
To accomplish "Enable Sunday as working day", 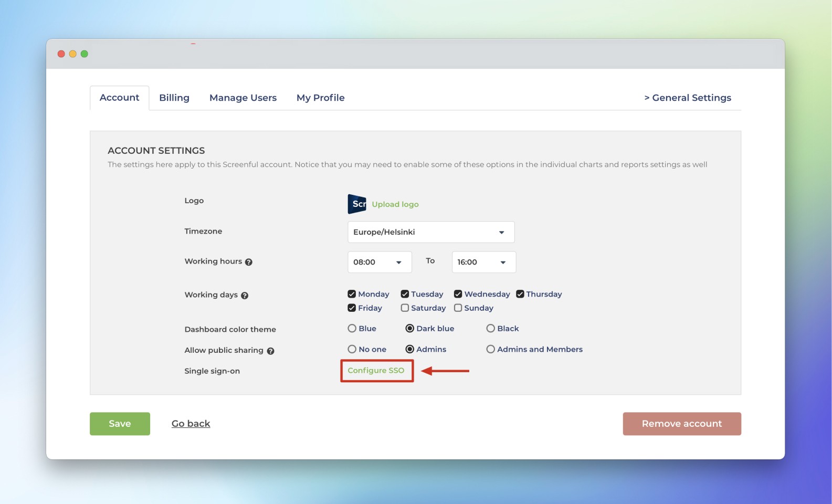I will coord(458,308).
